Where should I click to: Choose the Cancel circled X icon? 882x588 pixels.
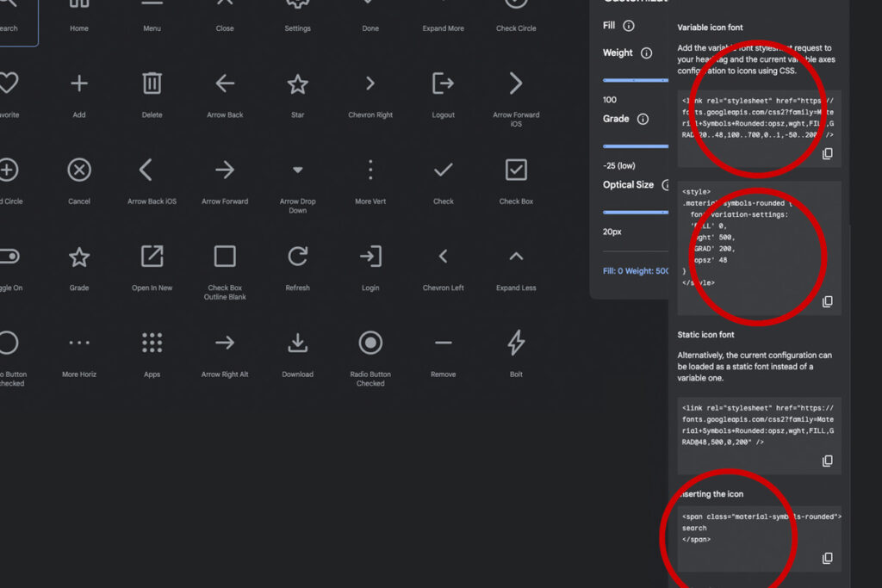point(79,170)
